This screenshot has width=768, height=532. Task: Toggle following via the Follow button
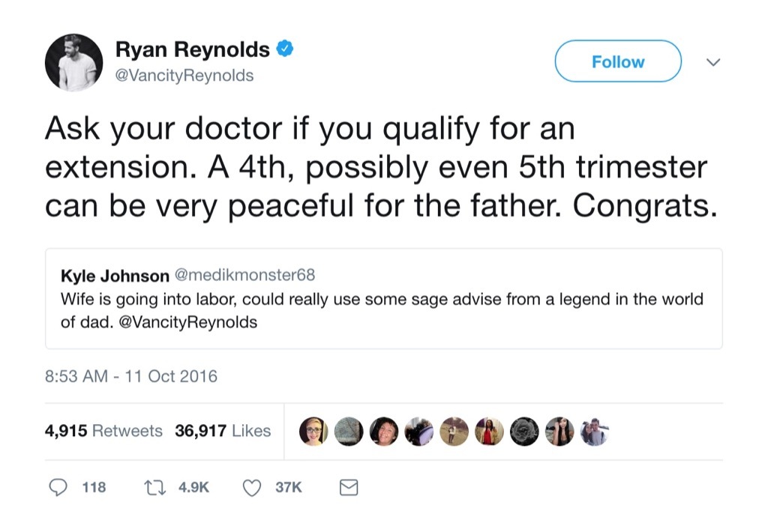point(617,61)
